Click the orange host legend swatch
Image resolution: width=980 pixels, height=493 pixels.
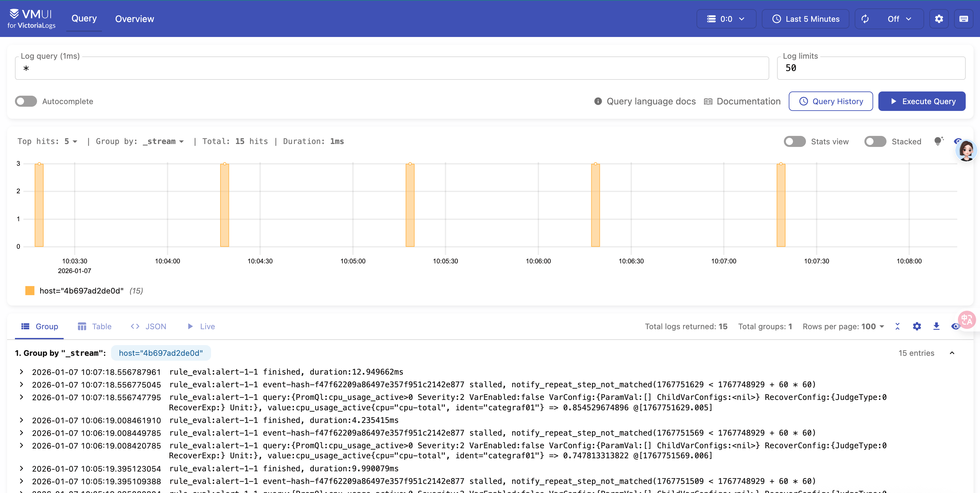point(30,290)
